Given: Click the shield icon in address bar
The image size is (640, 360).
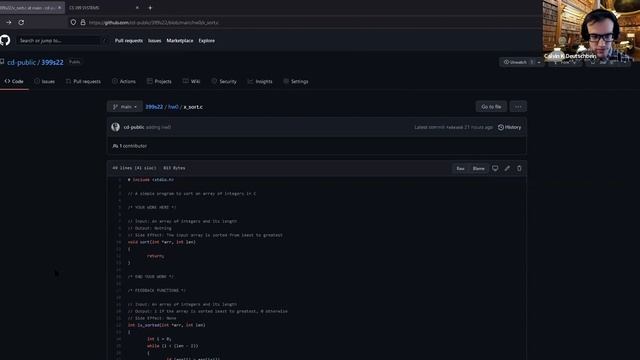Looking at the screenshot, I should (73, 22).
